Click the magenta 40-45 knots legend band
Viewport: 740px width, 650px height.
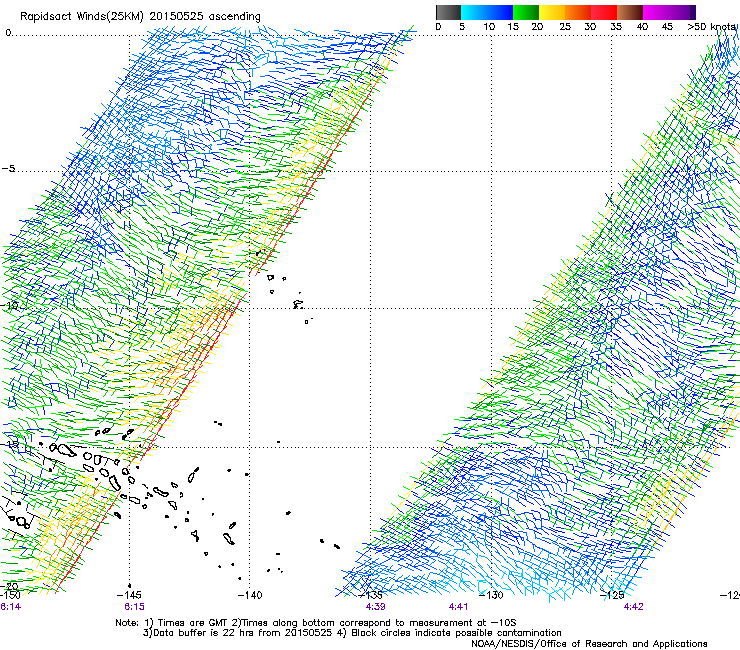click(656, 12)
